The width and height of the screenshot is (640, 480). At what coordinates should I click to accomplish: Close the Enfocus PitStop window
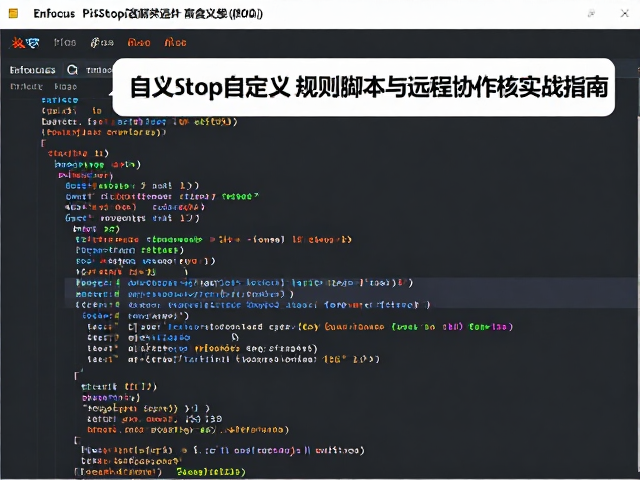coord(624,13)
